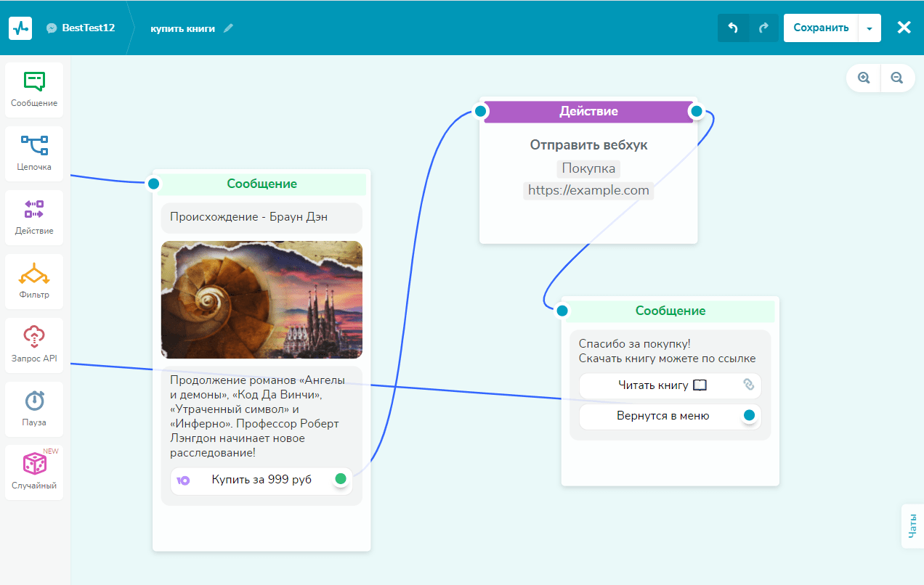This screenshot has height=585, width=924.
Task: Zoom out of the canvas
Action: click(897, 78)
